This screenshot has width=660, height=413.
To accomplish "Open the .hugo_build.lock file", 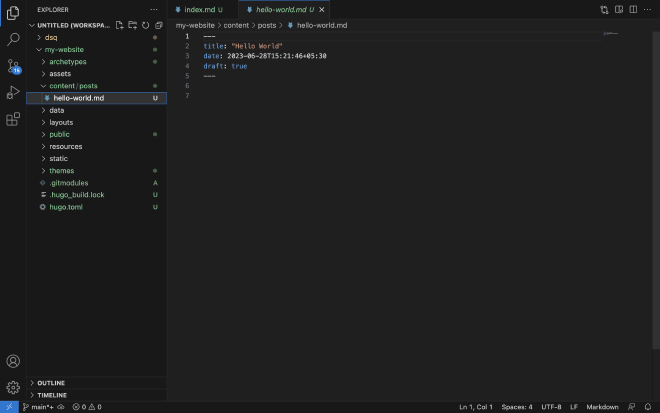I will tap(96, 195).
